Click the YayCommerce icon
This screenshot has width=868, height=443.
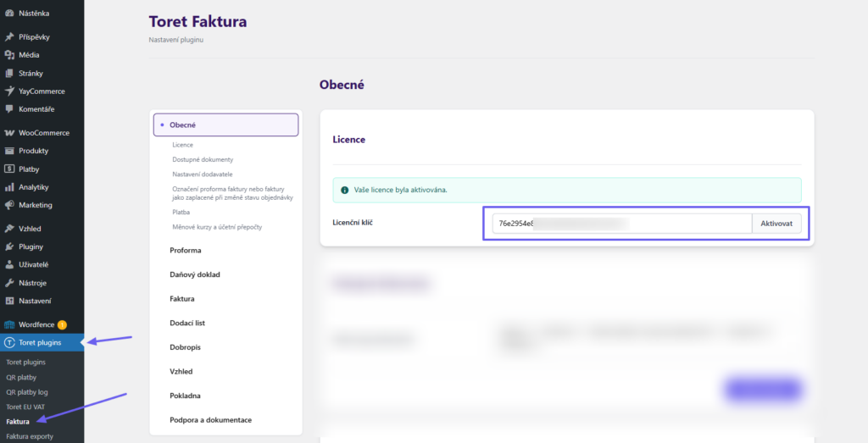[x=8, y=91]
